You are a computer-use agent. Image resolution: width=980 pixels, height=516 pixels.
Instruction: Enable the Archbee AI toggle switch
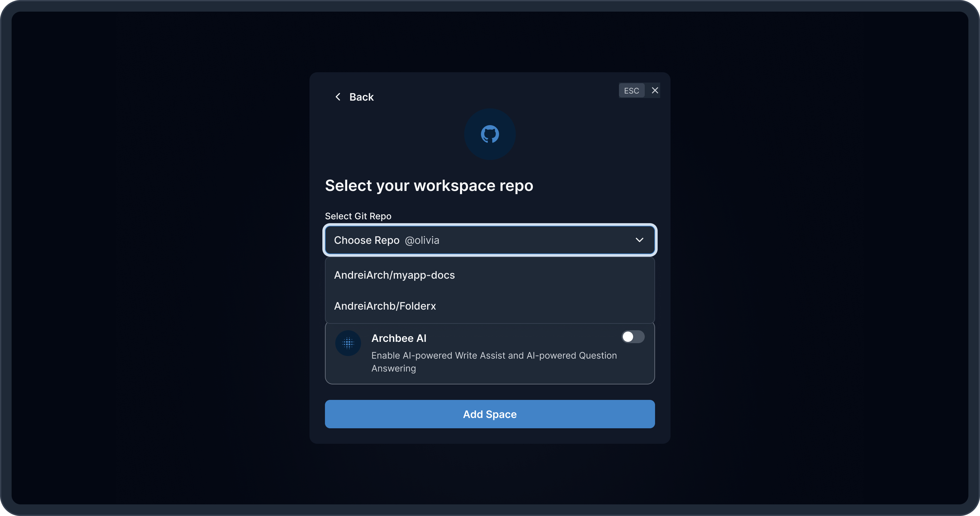(x=633, y=337)
